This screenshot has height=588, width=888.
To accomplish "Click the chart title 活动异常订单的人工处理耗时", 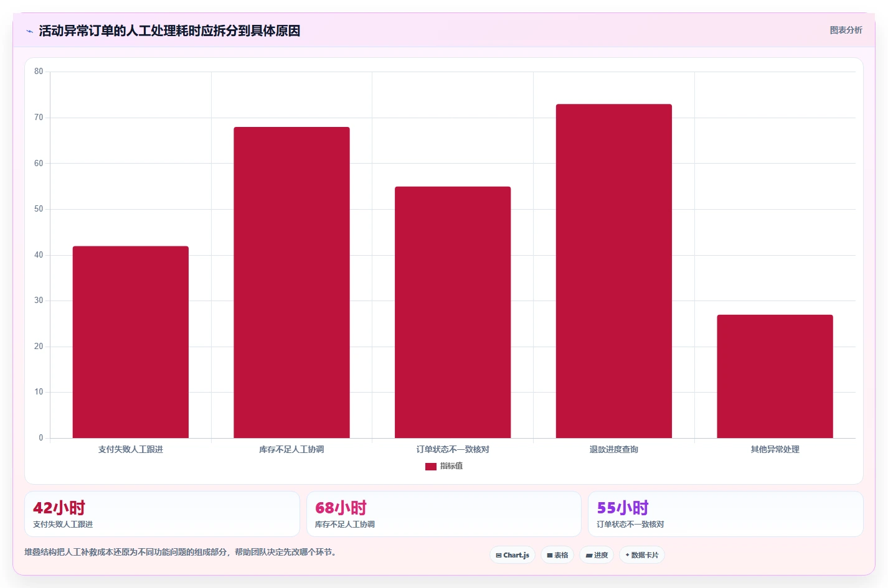I will [169, 30].
